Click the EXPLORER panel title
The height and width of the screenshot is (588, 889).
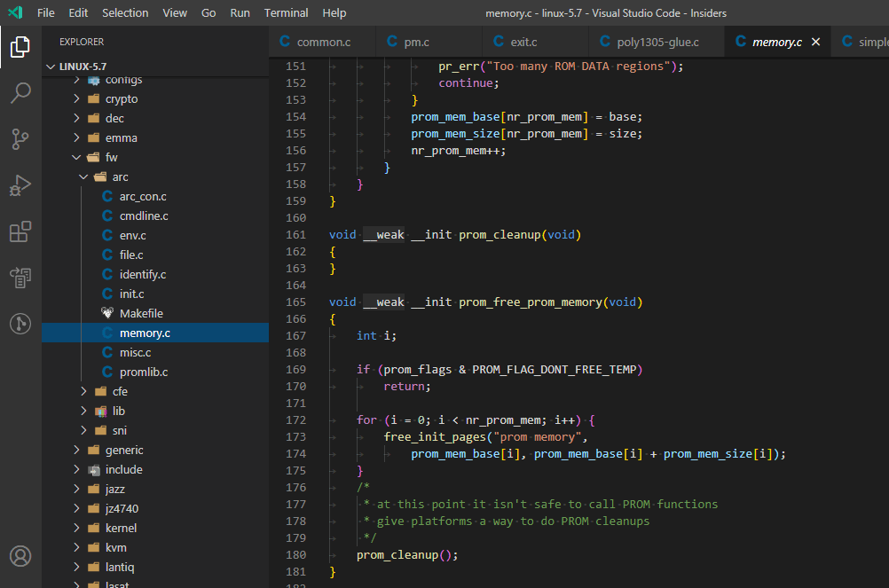tap(82, 42)
